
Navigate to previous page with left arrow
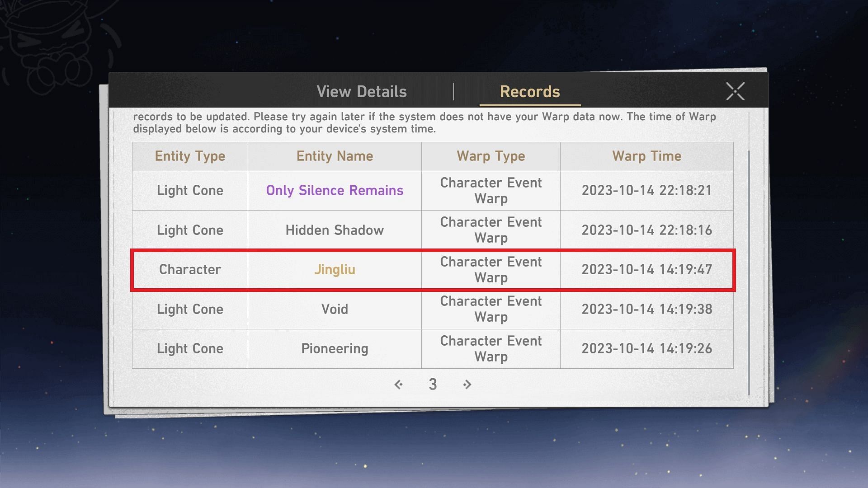point(399,383)
